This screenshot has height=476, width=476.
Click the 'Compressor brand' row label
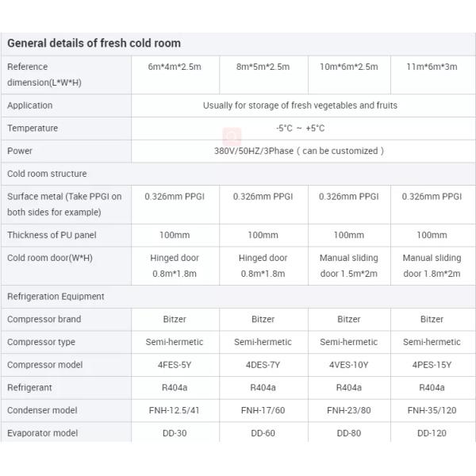tap(43, 320)
